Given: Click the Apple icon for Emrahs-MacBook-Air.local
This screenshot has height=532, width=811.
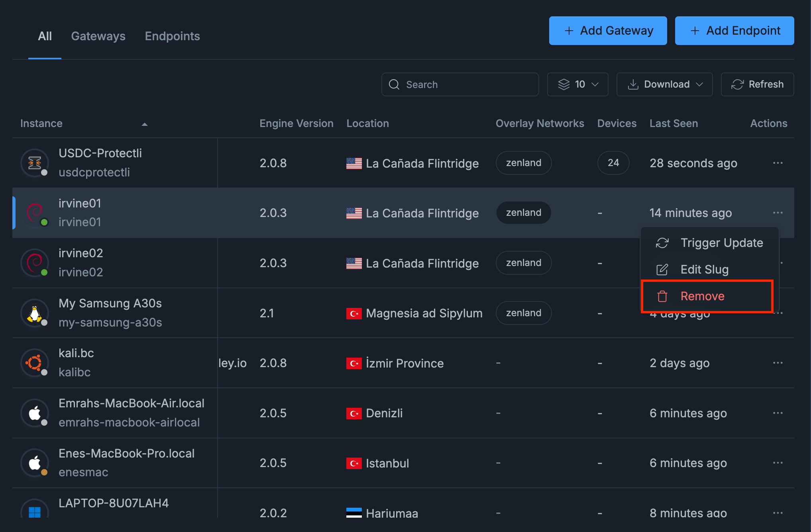Looking at the screenshot, I should point(35,413).
